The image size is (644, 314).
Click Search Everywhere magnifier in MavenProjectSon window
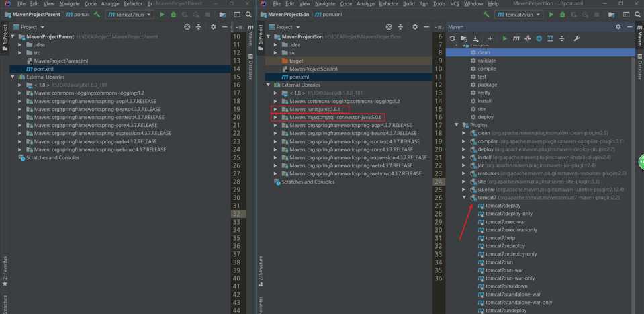[x=637, y=15]
